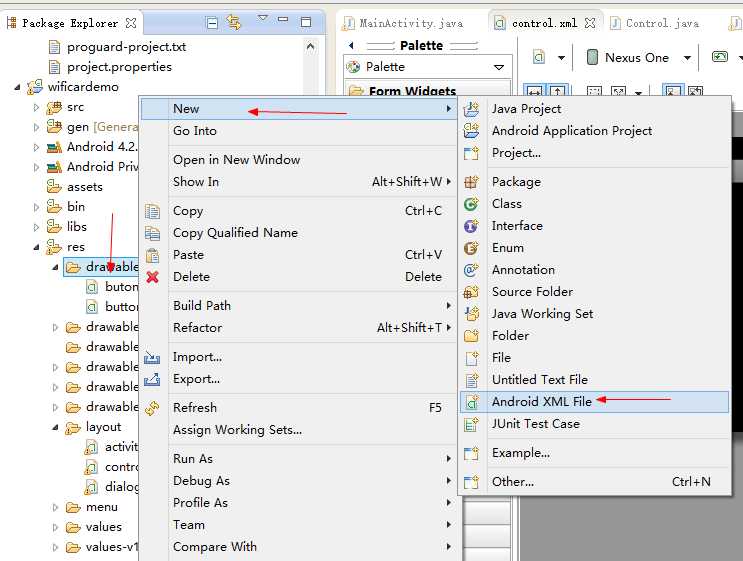Click the Nexus One device icon
This screenshot has width=743, height=561.
coord(592,57)
